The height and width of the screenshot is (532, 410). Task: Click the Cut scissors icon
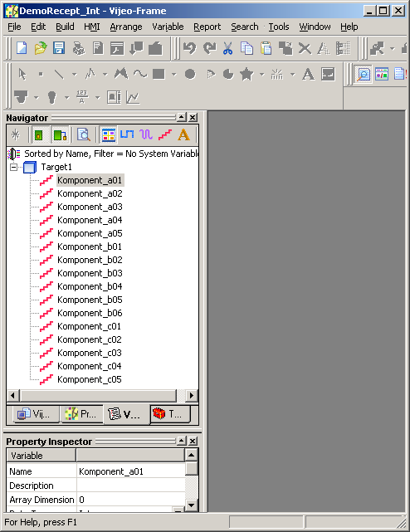coord(227,48)
